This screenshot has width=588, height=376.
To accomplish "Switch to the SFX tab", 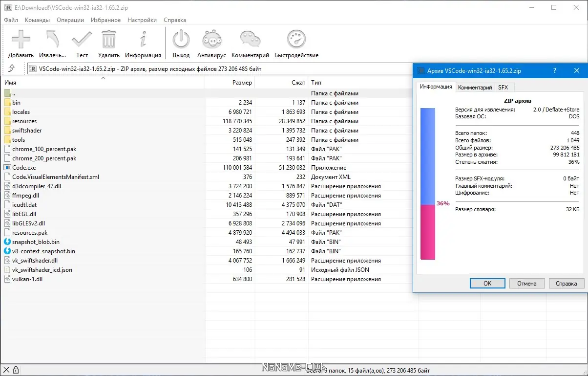I will pyautogui.click(x=503, y=88).
